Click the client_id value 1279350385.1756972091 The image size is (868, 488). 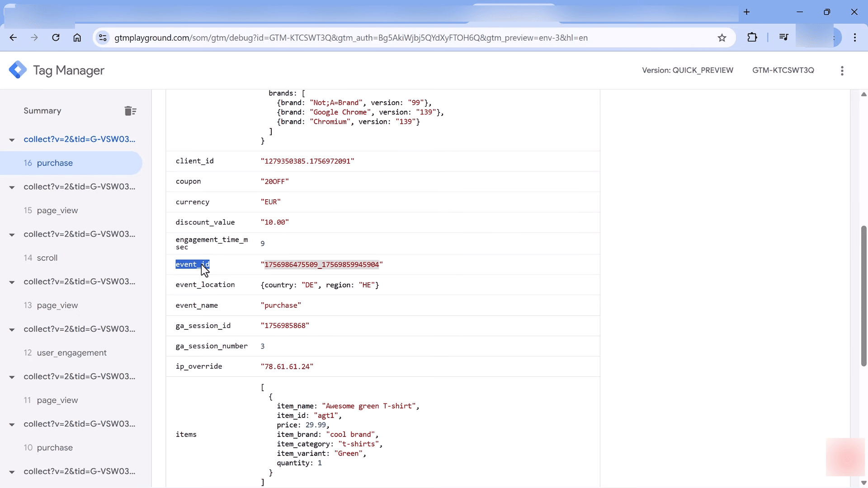click(x=307, y=161)
